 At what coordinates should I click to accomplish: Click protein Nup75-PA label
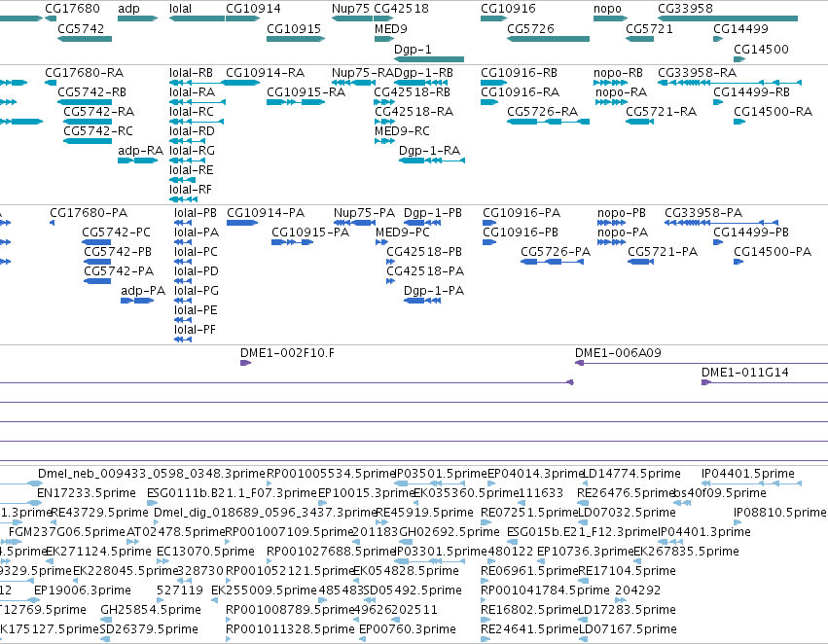pos(364,213)
